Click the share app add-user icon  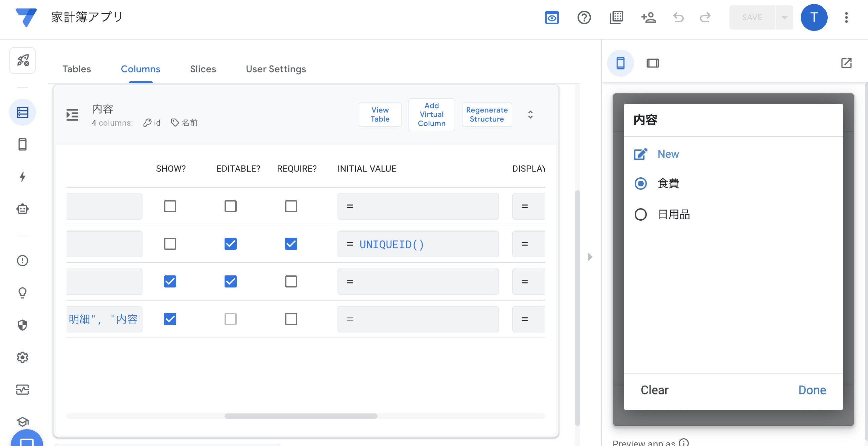click(x=648, y=17)
